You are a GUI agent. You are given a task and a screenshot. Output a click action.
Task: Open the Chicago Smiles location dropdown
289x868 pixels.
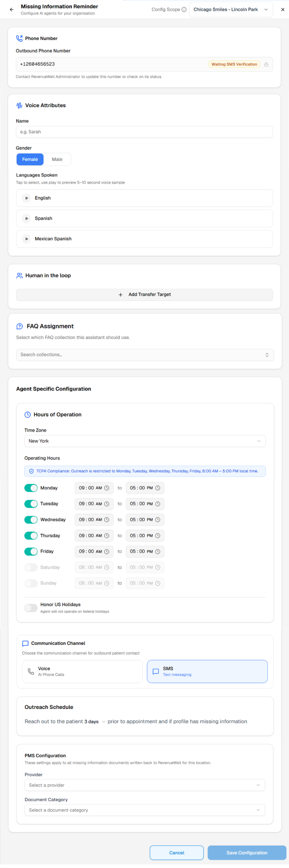pyautogui.click(x=230, y=10)
